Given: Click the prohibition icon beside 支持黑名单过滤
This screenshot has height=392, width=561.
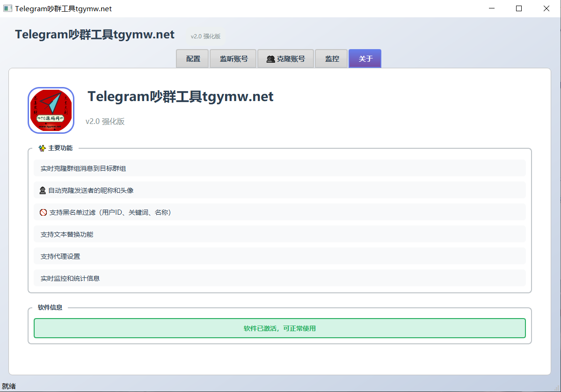Looking at the screenshot, I should [x=44, y=212].
